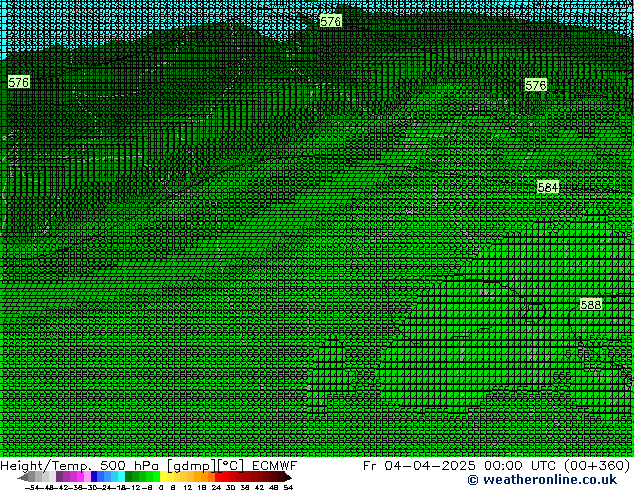
Task: Click the bright yellow swatch in the color scale
Action: (x=163, y=476)
